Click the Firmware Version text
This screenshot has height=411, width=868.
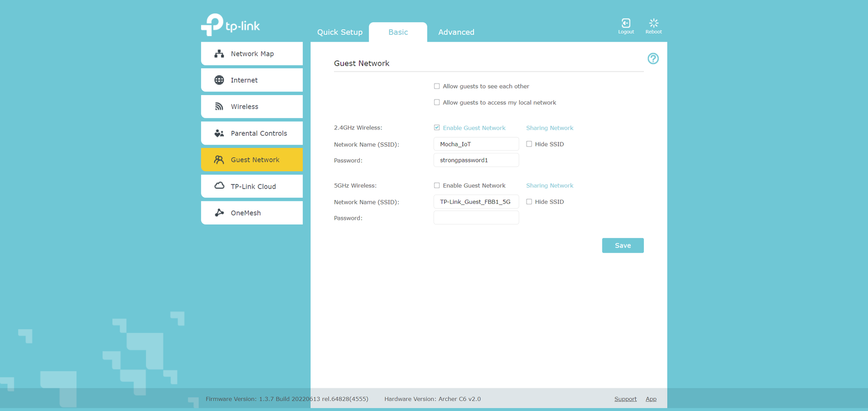287,399
